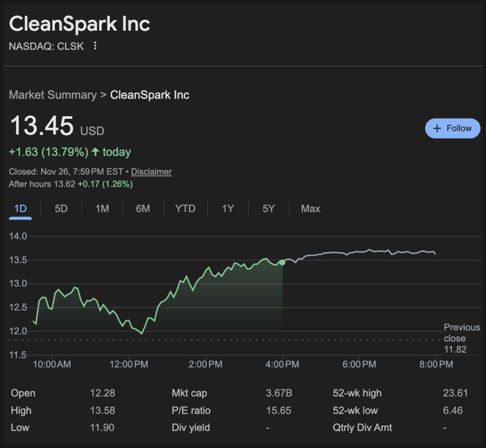Screen dimensions: 486x448
Task: Click the 13.45 USD price value
Action: click(x=42, y=126)
